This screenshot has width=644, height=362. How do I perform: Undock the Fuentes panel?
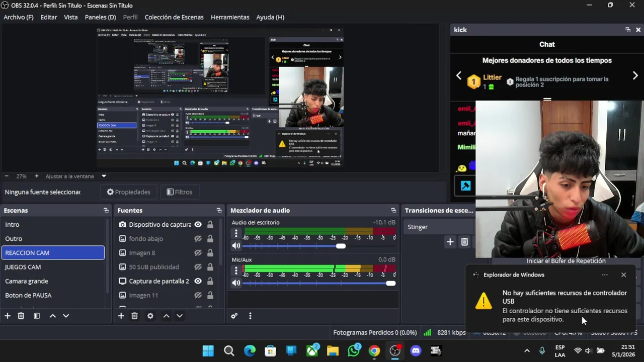(219, 210)
